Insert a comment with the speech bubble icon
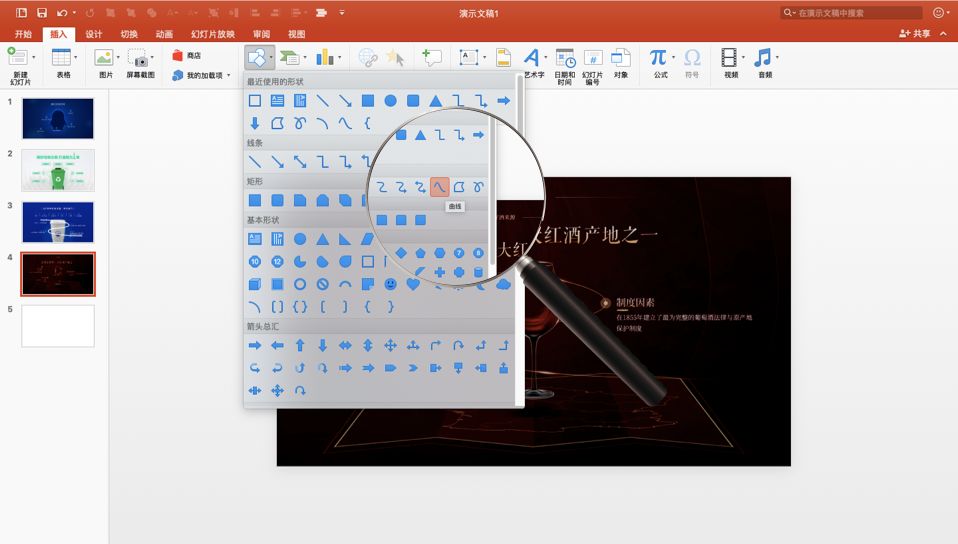Image resolution: width=958 pixels, height=544 pixels. tap(432, 57)
